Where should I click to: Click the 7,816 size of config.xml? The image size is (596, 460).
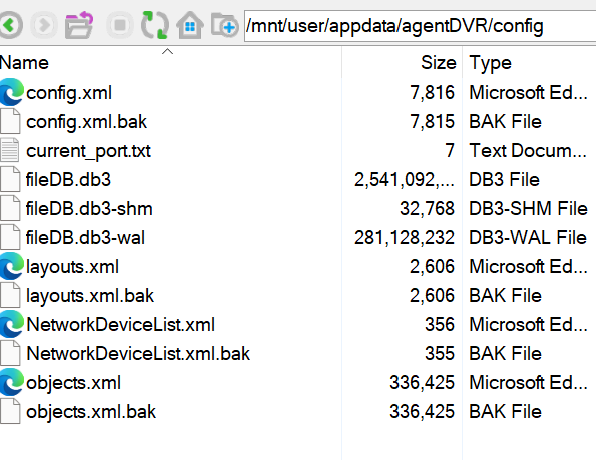pos(433,93)
